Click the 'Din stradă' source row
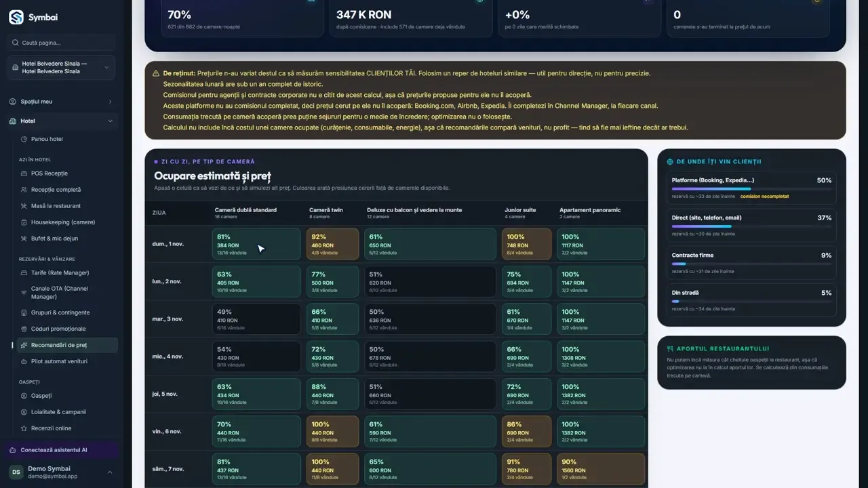The height and width of the screenshot is (488, 868). pyautogui.click(x=751, y=300)
